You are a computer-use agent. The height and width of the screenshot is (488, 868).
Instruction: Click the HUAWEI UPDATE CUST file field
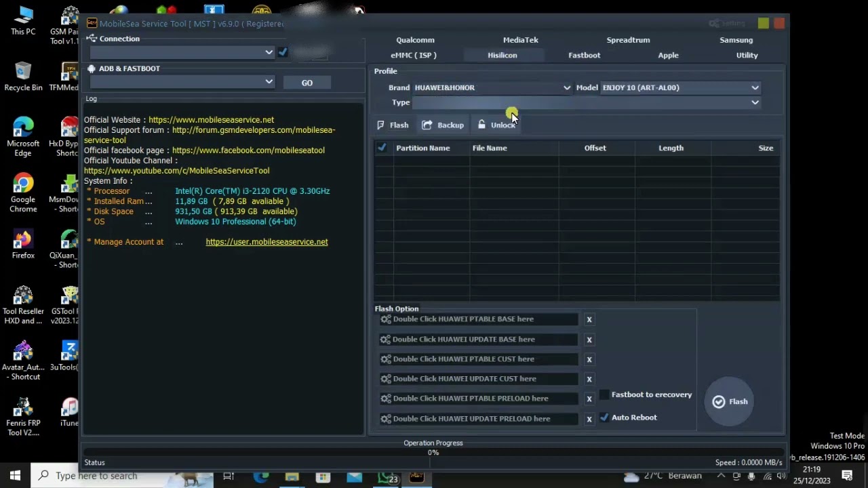[x=479, y=379]
